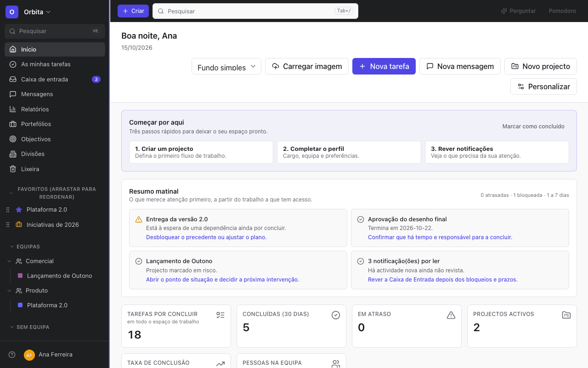Open the Pomodoro timer

coord(562,11)
